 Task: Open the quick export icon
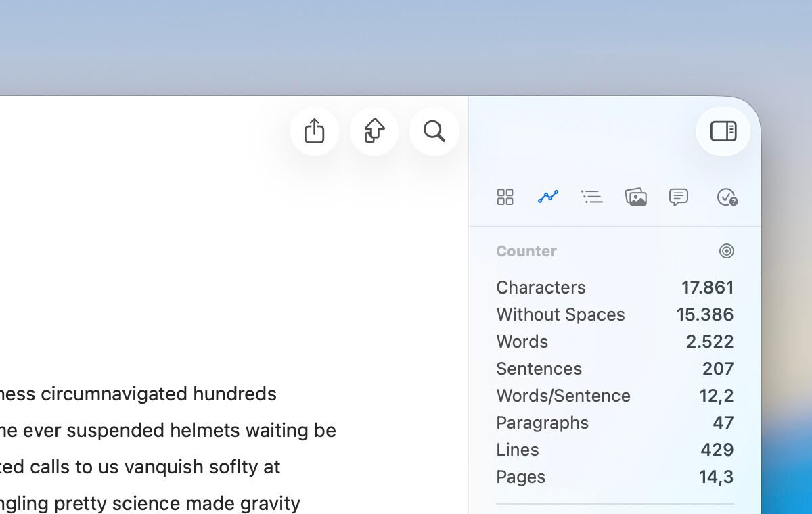pos(374,131)
